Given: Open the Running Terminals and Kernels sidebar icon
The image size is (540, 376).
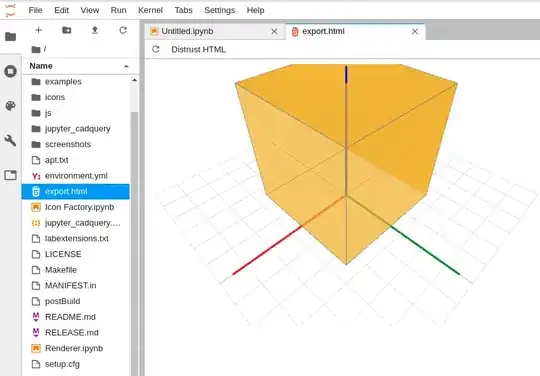Looking at the screenshot, I should click(x=11, y=71).
